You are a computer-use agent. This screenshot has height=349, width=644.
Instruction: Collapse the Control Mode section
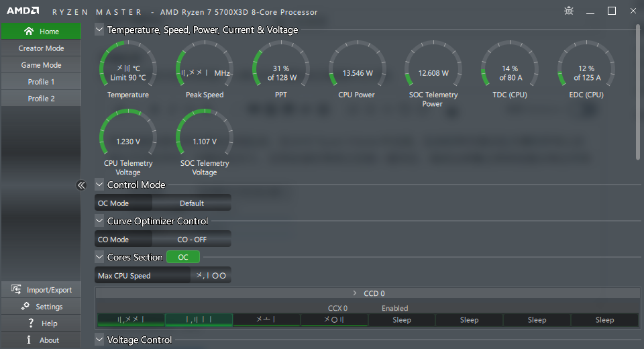pyautogui.click(x=99, y=185)
